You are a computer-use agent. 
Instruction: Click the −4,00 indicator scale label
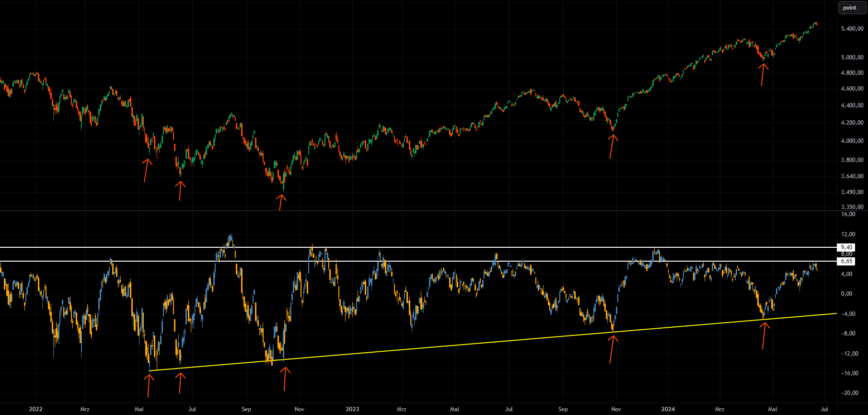point(848,314)
